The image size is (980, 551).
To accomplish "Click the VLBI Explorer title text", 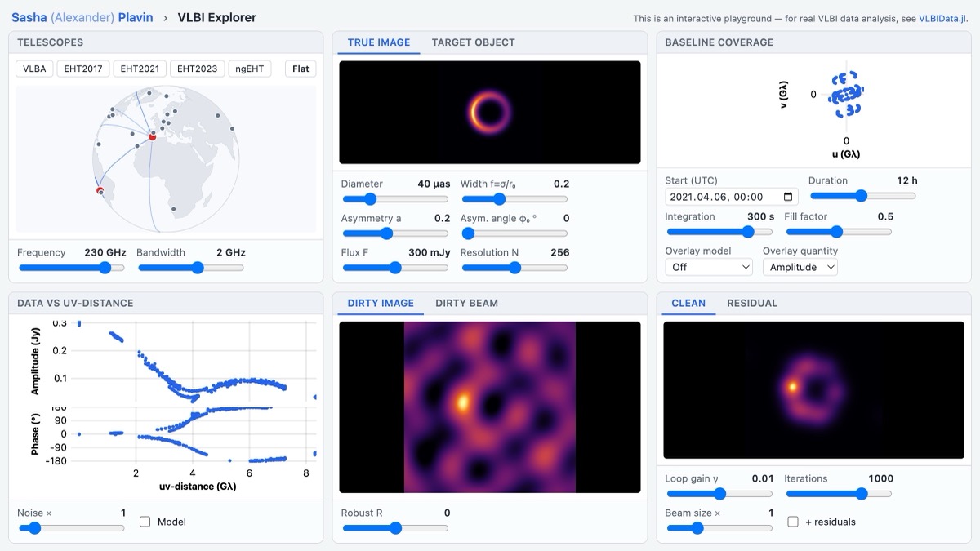I will click(x=216, y=17).
